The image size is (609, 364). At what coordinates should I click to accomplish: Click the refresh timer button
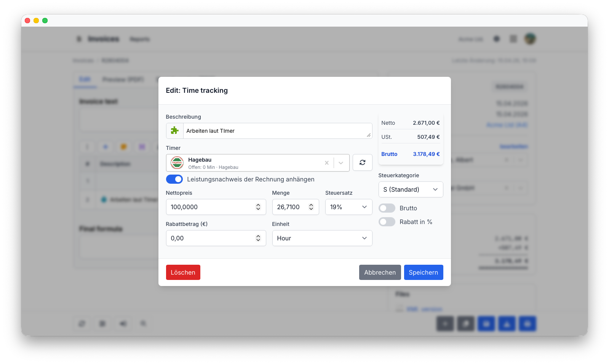pyautogui.click(x=363, y=162)
